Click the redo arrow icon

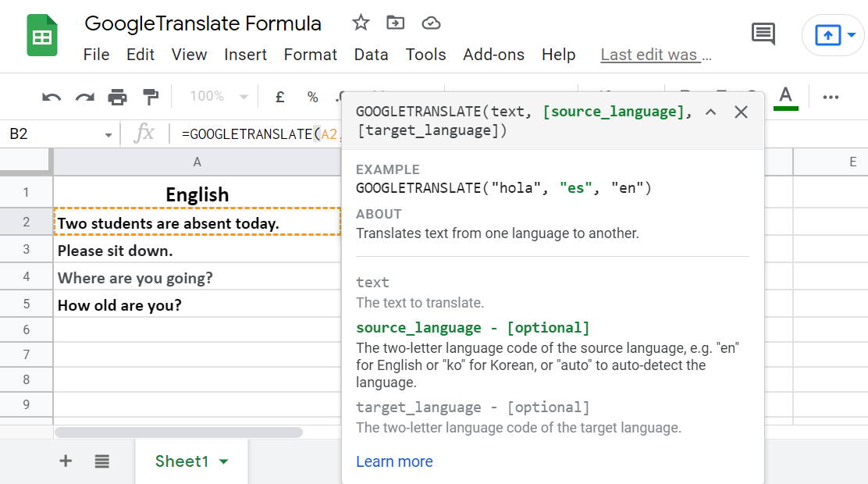(x=84, y=97)
